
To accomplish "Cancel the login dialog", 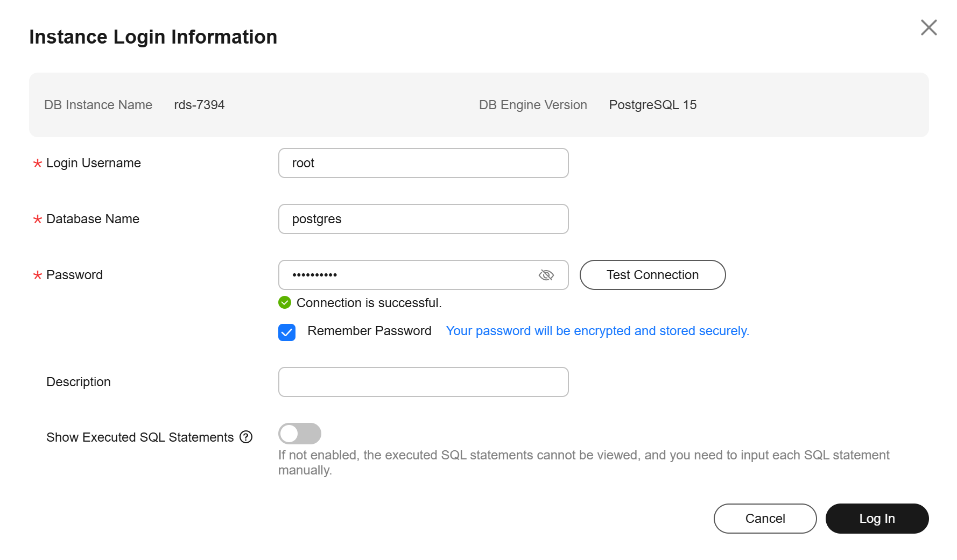I will pyautogui.click(x=765, y=519).
